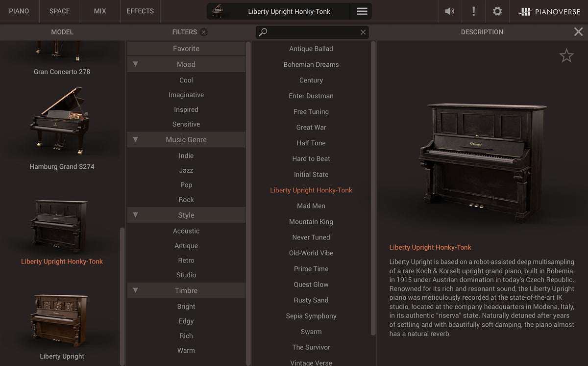
Task: Click the speaker volume icon
Action: tap(449, 11)
